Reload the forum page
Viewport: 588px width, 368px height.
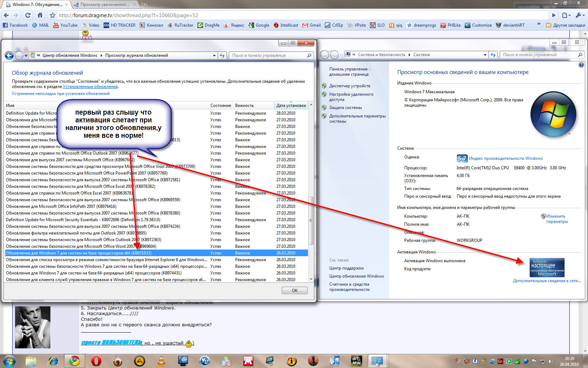point(28,15)
